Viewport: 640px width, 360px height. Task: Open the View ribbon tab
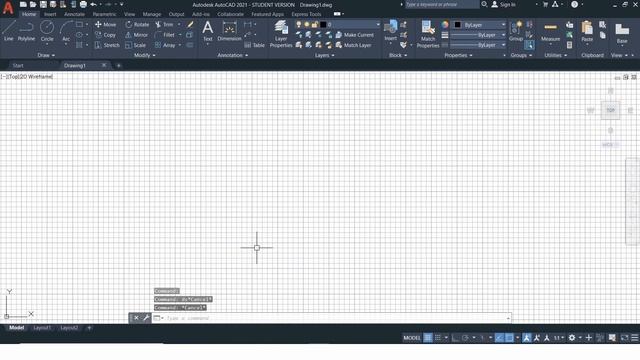coord(129,14)
